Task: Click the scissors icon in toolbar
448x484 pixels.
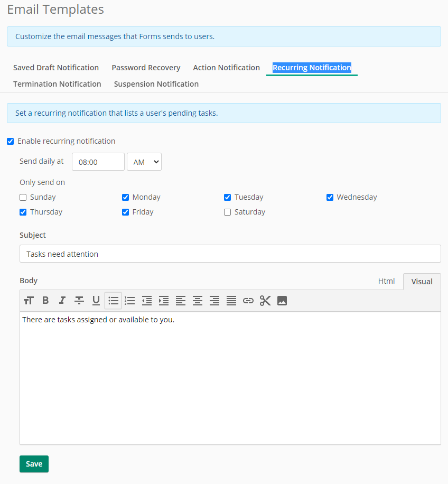Action: (265, 300)
